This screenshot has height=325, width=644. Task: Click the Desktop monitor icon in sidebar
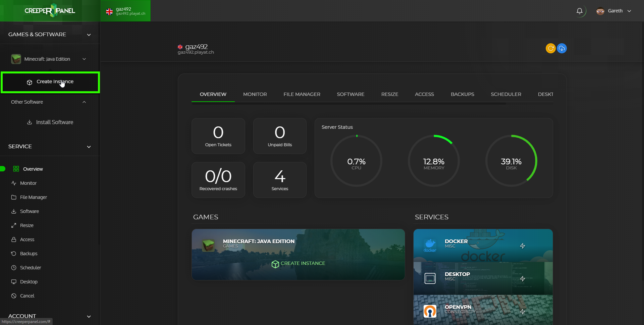coord(14,282)
